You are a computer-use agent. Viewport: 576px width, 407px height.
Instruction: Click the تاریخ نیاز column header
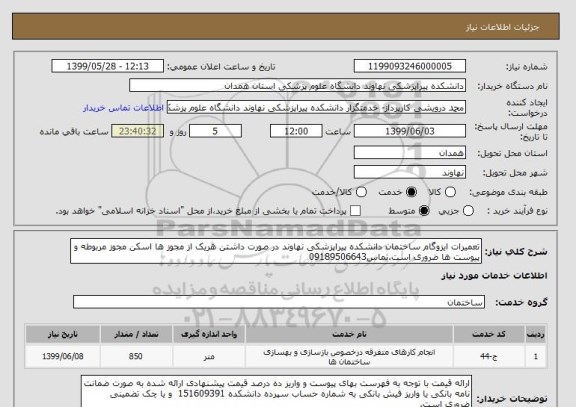coord(62,334)
